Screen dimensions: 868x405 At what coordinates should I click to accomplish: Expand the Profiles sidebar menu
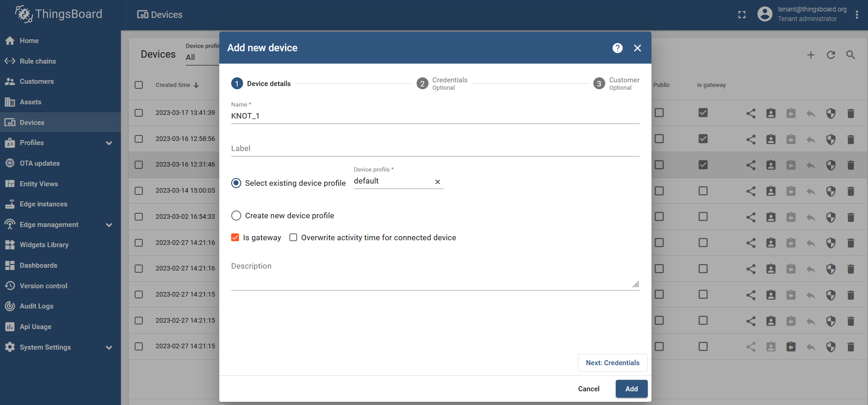tap(109, 143)
